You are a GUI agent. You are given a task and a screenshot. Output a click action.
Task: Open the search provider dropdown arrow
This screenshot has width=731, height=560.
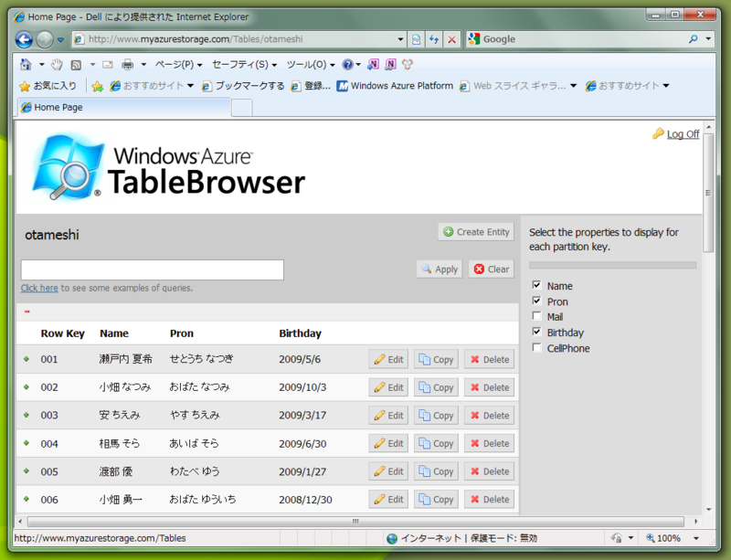708,39
